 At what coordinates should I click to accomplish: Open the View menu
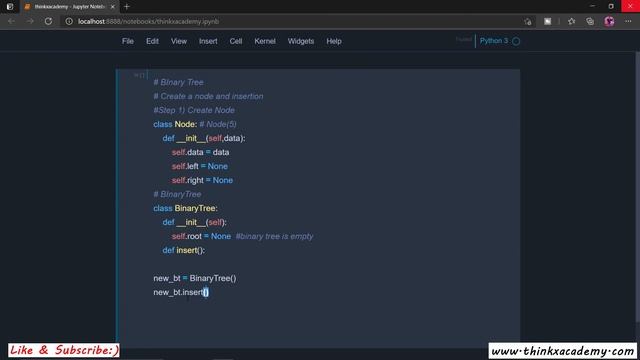[179, 41]
